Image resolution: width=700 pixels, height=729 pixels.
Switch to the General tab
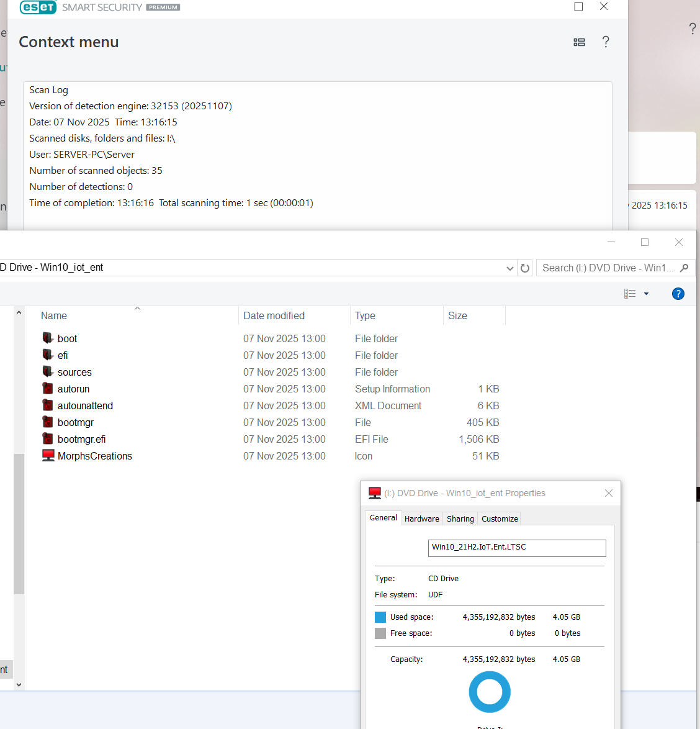click(384, 518)
